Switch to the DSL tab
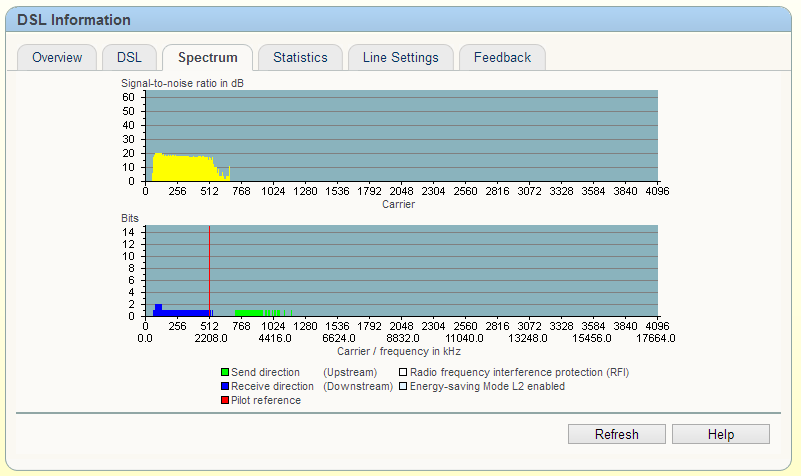The image size is (801, 476). tap(129, 58)
